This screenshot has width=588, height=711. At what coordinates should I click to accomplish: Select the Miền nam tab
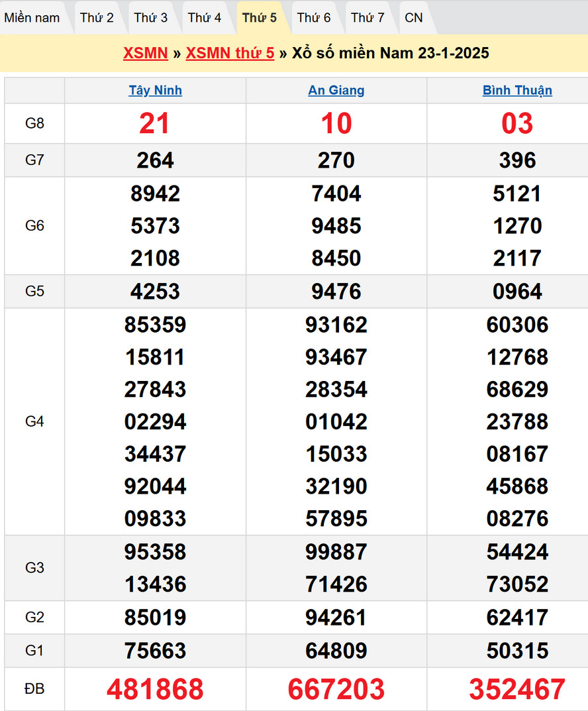click(32, 18)
